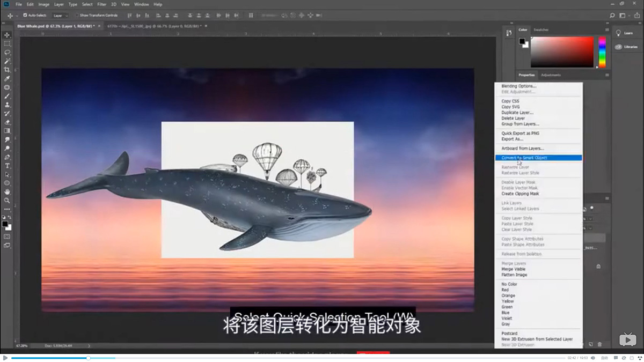Viewport: 644px width, 362px height.
Task: Open the Layer auto-select dropdown
Action: click(61, 16)
